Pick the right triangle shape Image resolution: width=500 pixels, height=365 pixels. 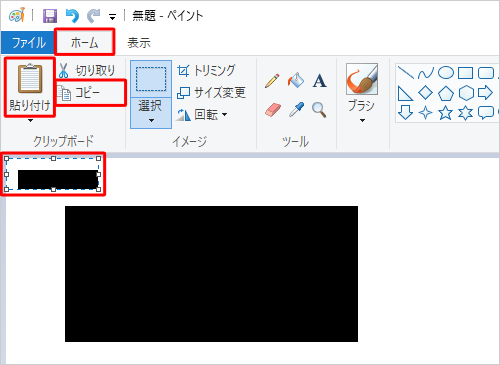coord(405,93)
